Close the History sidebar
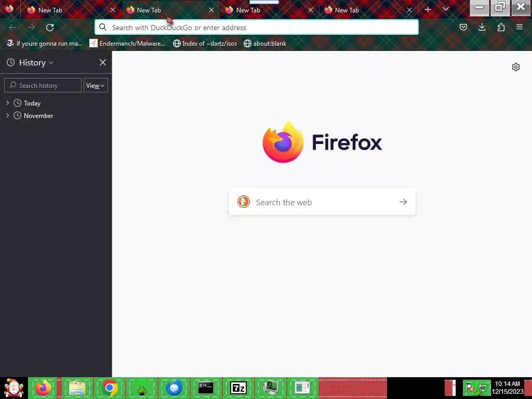This screenshot has width=532, height=399. [x=103, y=62]
